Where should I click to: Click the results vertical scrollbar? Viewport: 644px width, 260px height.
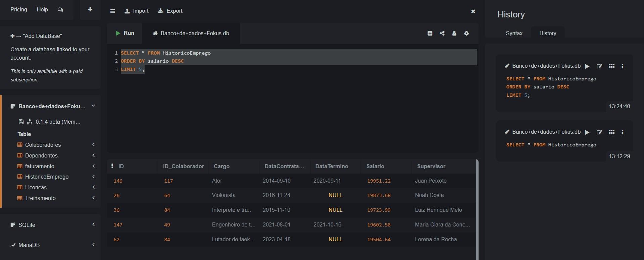tap(477, 209)
